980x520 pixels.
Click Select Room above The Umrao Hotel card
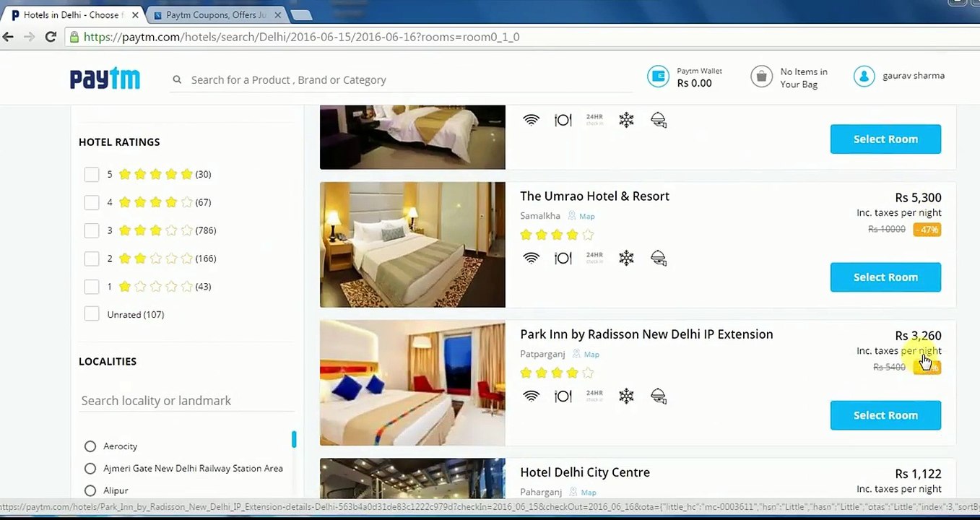(885, 139)
